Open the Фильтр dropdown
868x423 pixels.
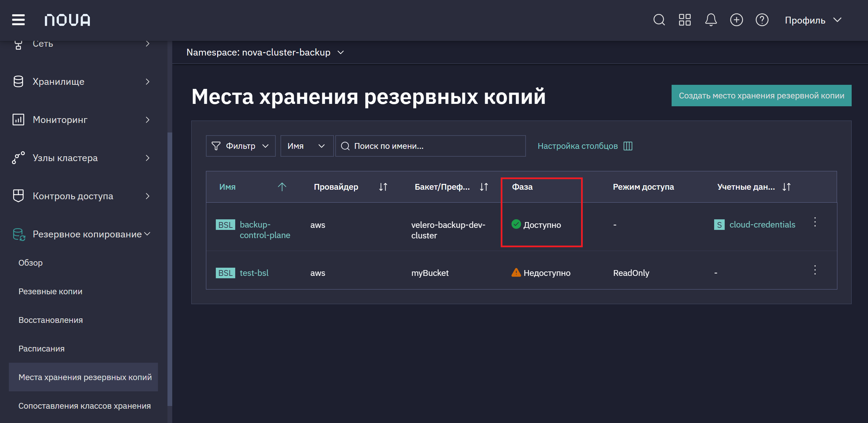pyautogui.click(x=241, y=146)
